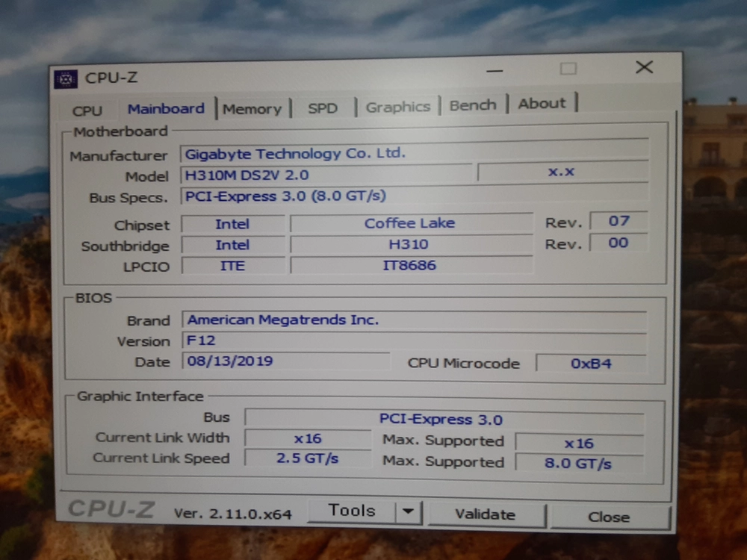Click Max. Supported speed 8.0 GT/s

(x=579, y=463)
